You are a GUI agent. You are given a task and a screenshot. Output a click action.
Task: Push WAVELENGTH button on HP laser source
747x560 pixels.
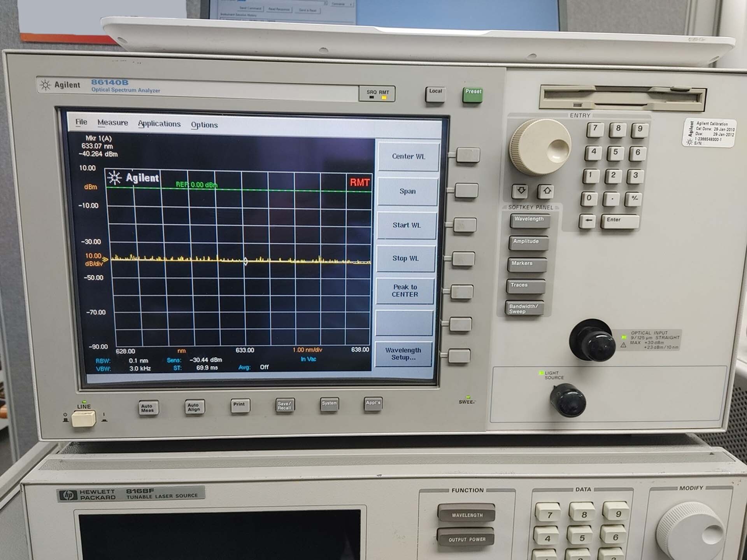pos(466,514)
